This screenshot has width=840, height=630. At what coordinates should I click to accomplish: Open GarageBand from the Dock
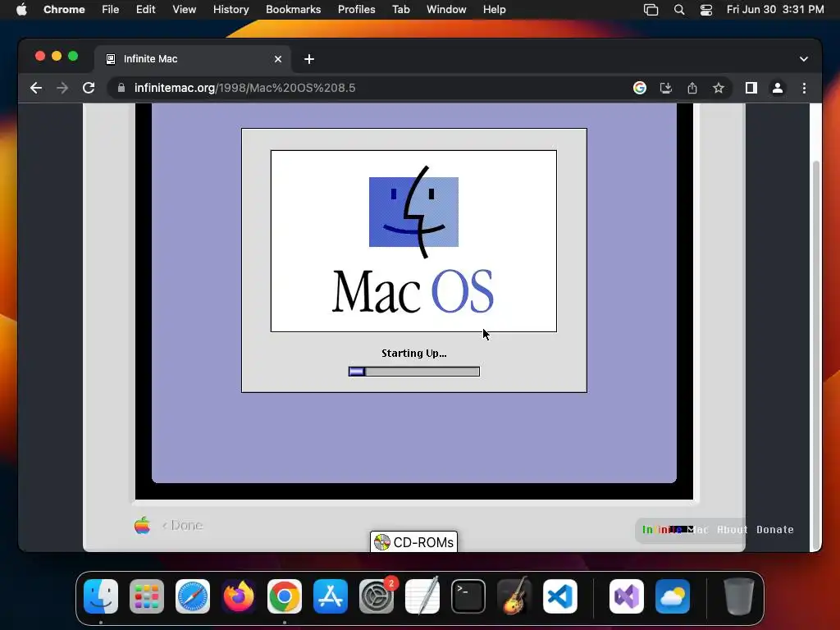pyautogui.click(x=514, y=596)
